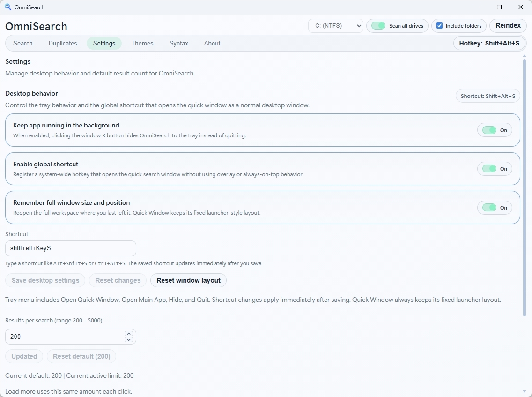Viewport: 532px width, 397px height.
Task: Open the Duplicates tab
Action: (x=63, y=43)
